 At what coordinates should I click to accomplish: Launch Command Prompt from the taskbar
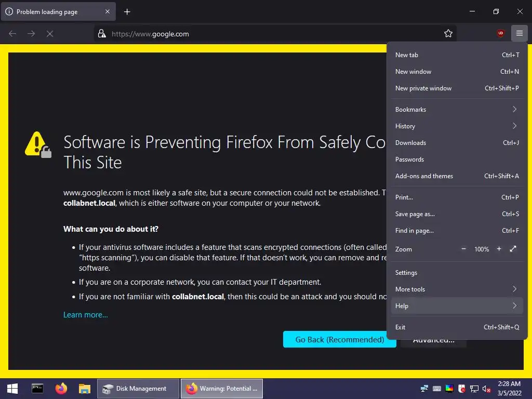tap(37, 389)
